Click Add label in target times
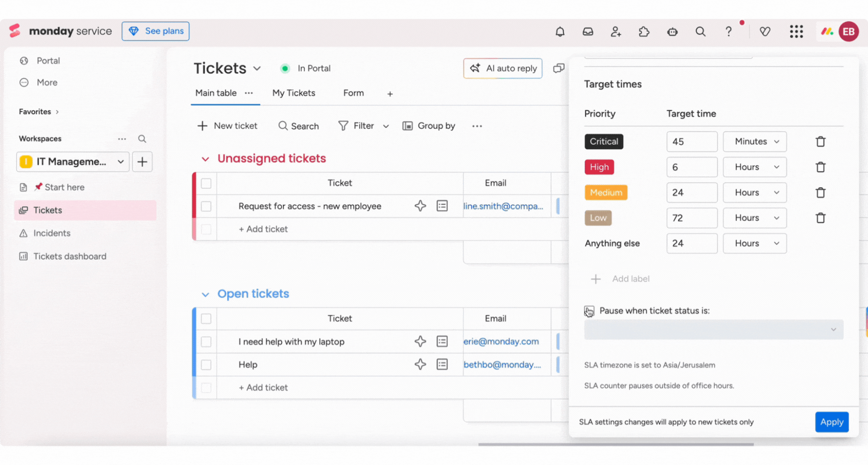The image size is (868, 465). 620,279
